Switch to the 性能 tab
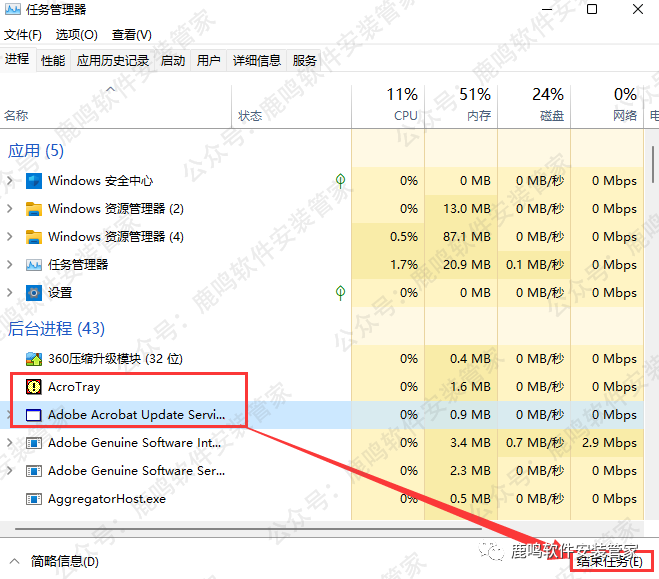This screenshot has width=659, height=579. 53,60
